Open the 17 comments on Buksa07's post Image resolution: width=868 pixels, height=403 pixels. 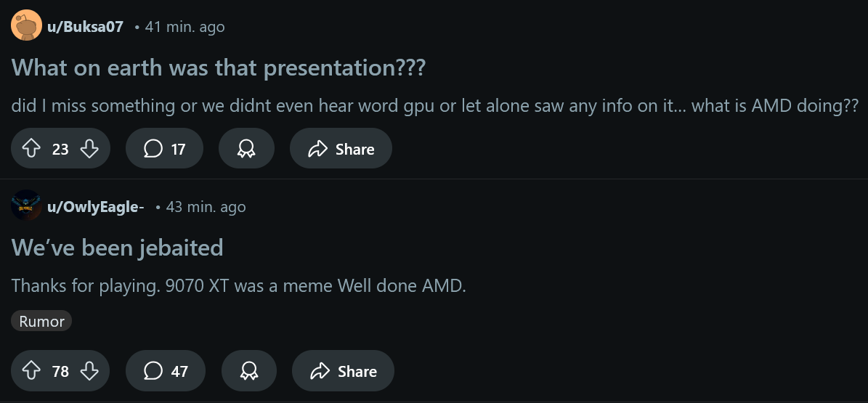tap(164, 148)
